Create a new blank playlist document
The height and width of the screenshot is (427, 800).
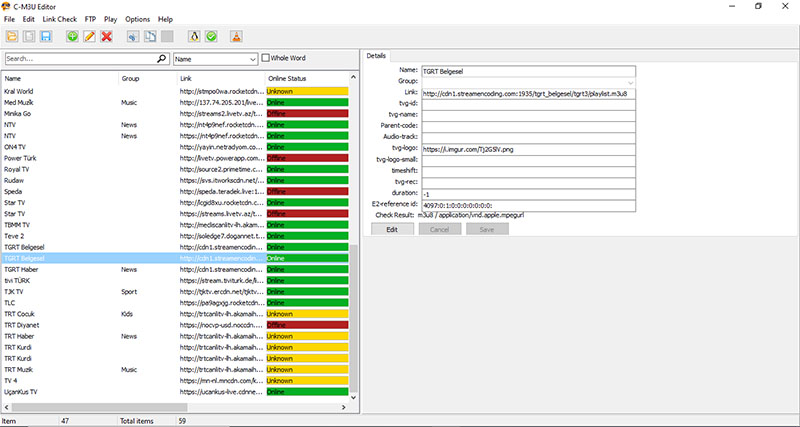click(29, 36)
